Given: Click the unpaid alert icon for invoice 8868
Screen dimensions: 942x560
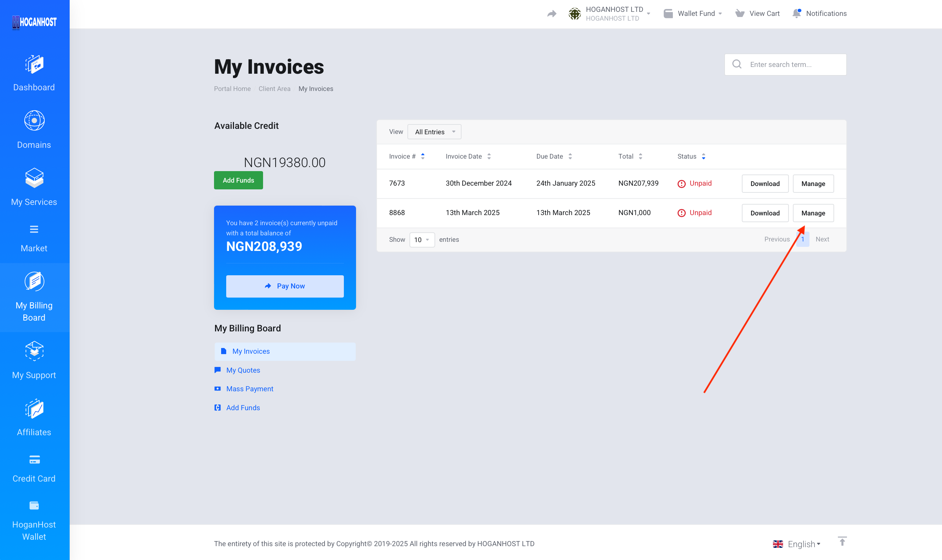Looking at the screenshot, I should pos(681,213).
